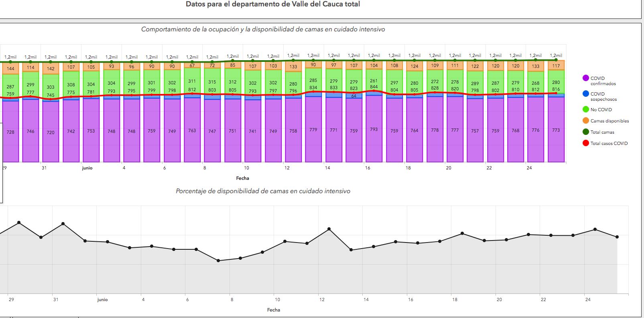Click the orange Camas disponibles legend circle
Viewport: 644px width, 318px height.
coord(585,121)
